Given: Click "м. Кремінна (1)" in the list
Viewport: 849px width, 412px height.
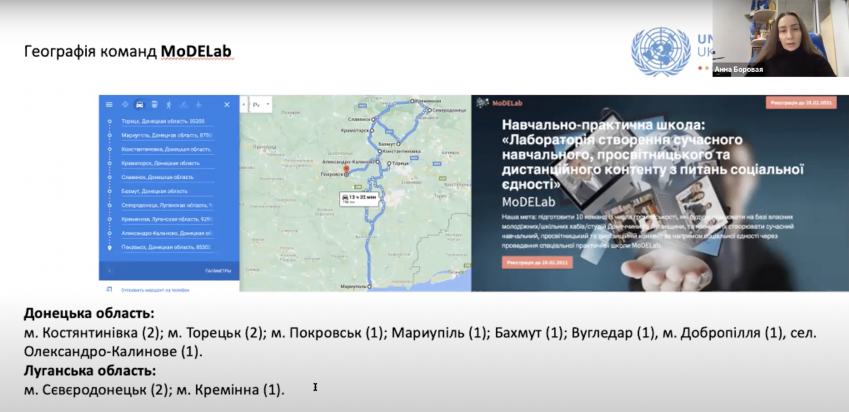Looking at the screenshot, I should pos(230,390).
